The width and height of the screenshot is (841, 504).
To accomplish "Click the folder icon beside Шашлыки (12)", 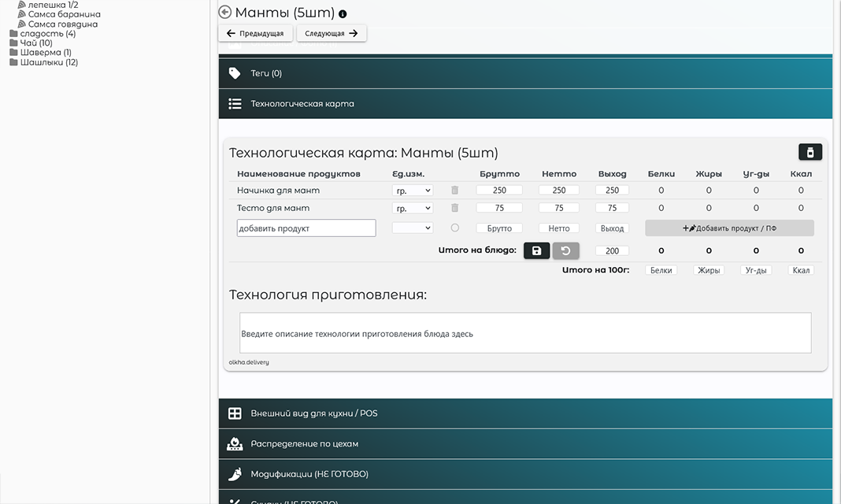I will point(14,62).
